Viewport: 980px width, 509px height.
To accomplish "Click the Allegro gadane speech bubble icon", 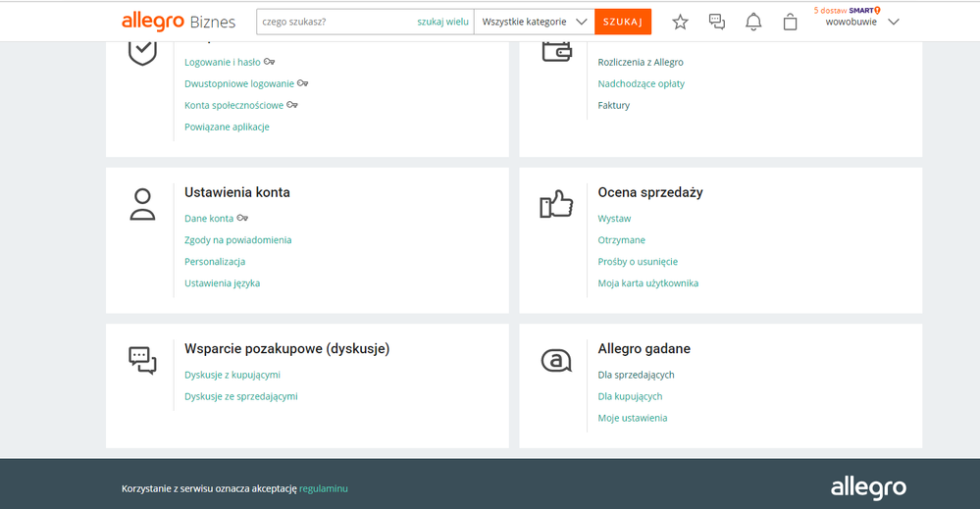I will 556,361.
